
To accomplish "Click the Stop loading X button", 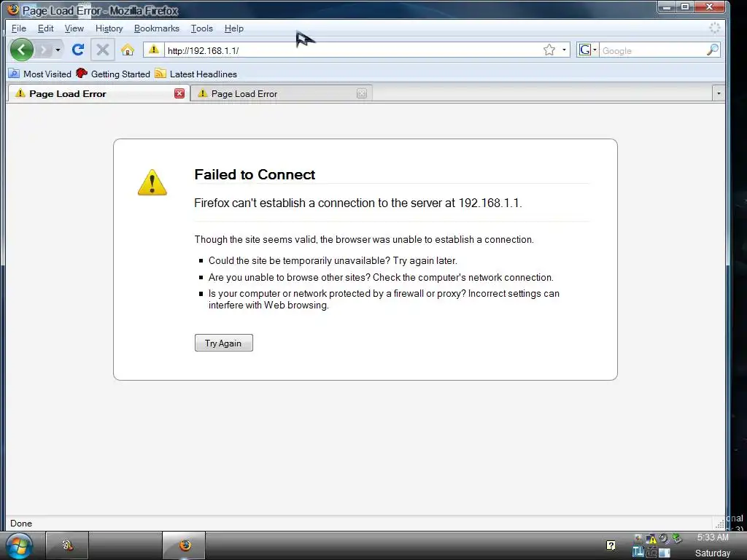I will pyautogui.click(x=102, y=50).
